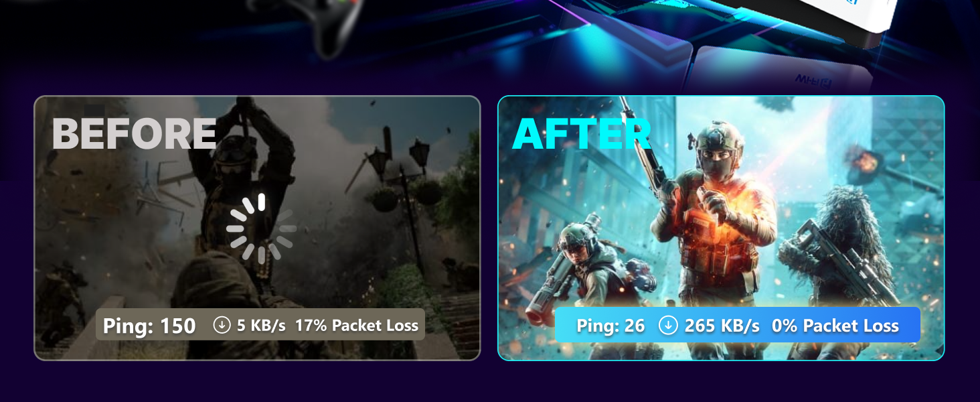
Task: Click the loading spinner on BEFORE image
Action: (261, 228)
